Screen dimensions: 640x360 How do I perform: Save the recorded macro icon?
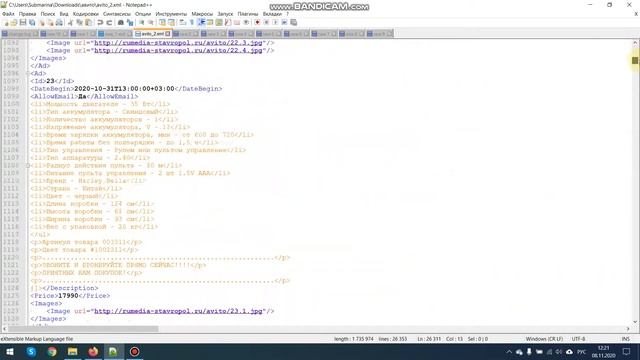[x=293, y=22]
